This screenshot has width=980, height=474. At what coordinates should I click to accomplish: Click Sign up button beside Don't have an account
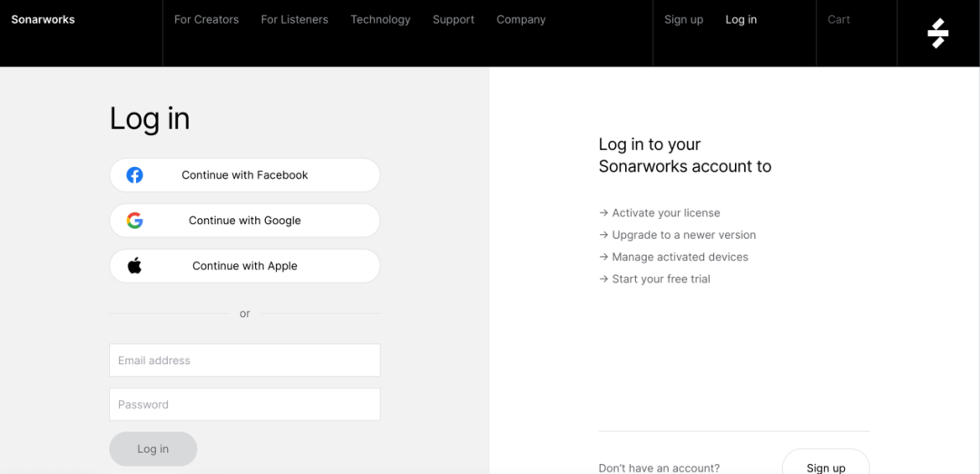point(825,465)
